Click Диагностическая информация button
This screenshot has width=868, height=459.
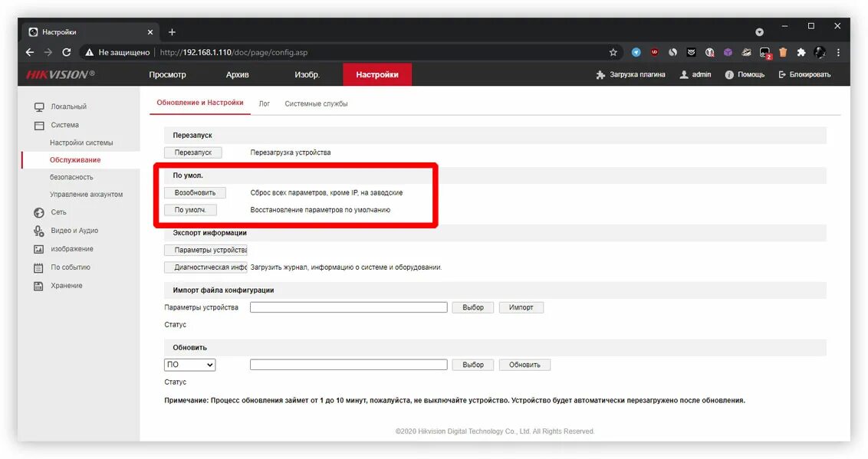coord(206,267)
